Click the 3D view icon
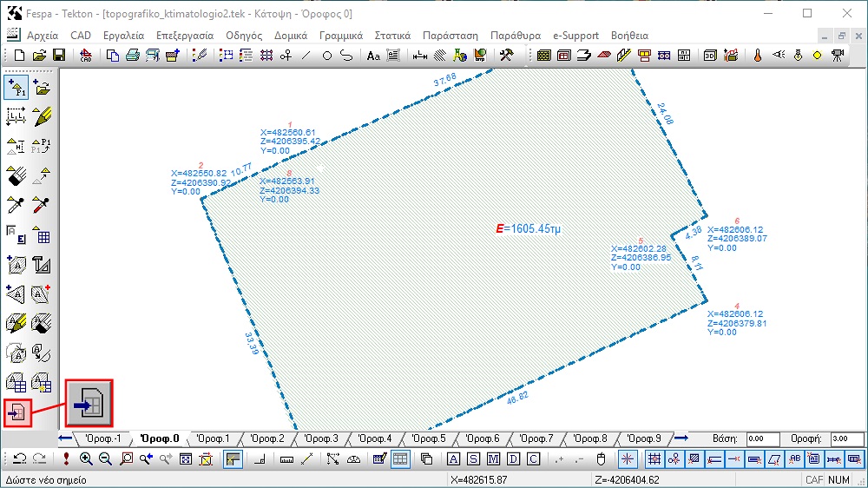The height and width of the screenshot is (488, 868). point(710,56)
